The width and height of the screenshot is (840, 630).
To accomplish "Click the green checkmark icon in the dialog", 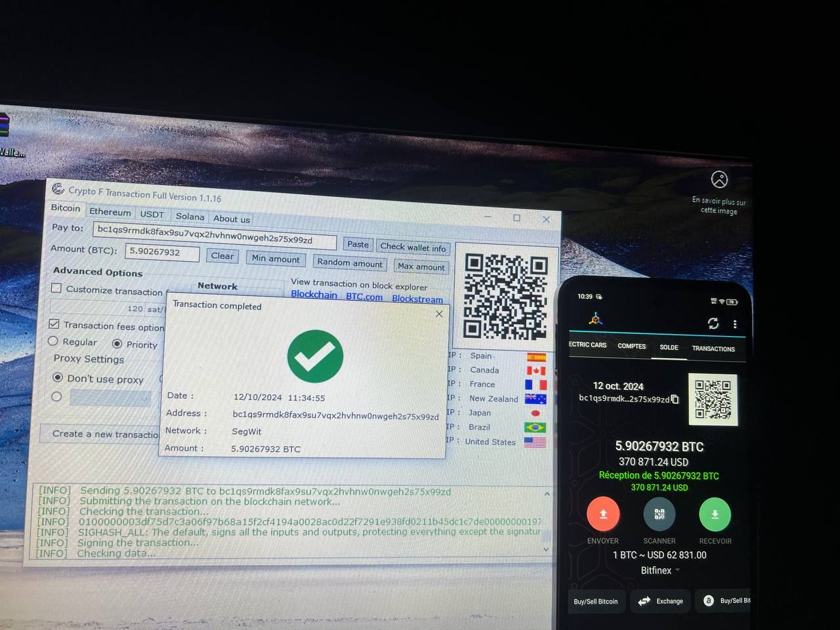I will [315, 356].
